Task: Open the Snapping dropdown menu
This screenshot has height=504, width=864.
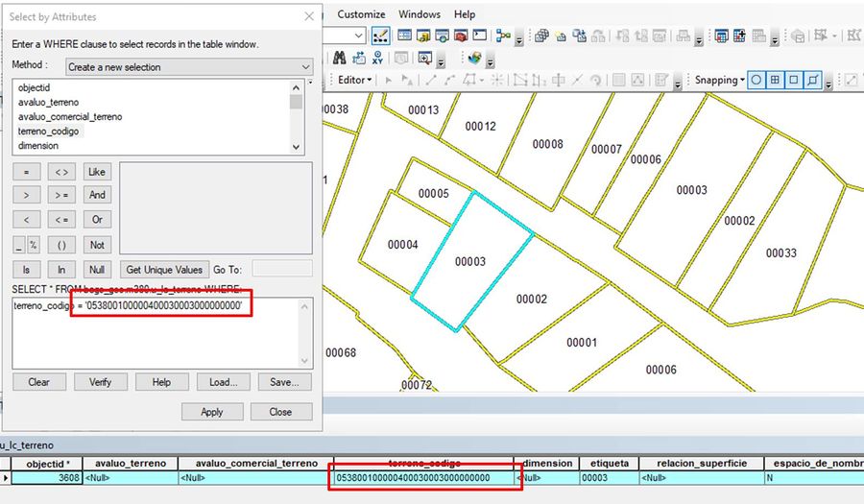Action: click(x=720, y=80)
